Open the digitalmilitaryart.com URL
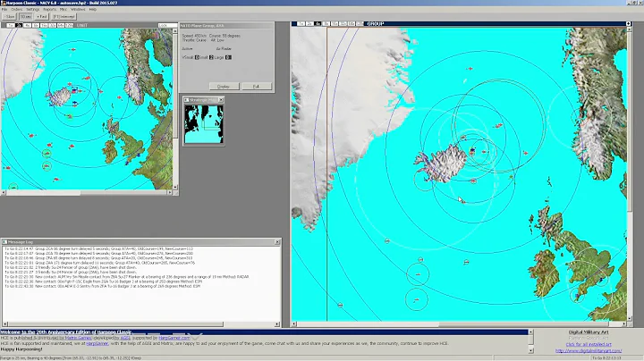Viewport: 644px width, 361px height. pos(589,351)
